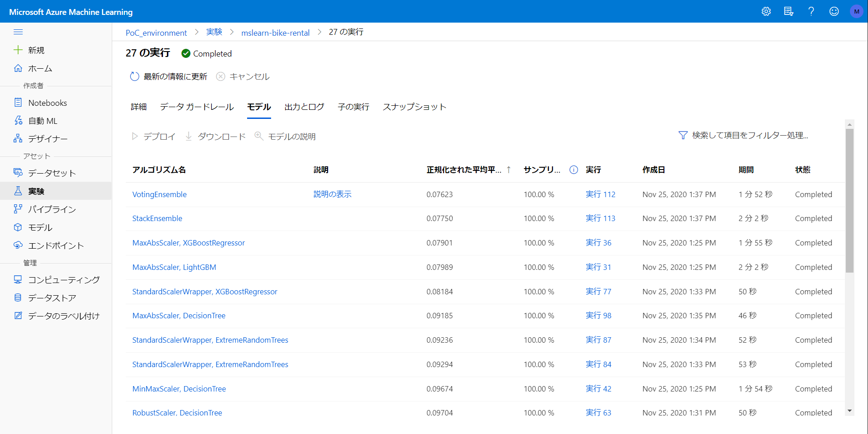868x434 pixels.
Task: Open 実行 36 link
Action: tap(598, 243)
